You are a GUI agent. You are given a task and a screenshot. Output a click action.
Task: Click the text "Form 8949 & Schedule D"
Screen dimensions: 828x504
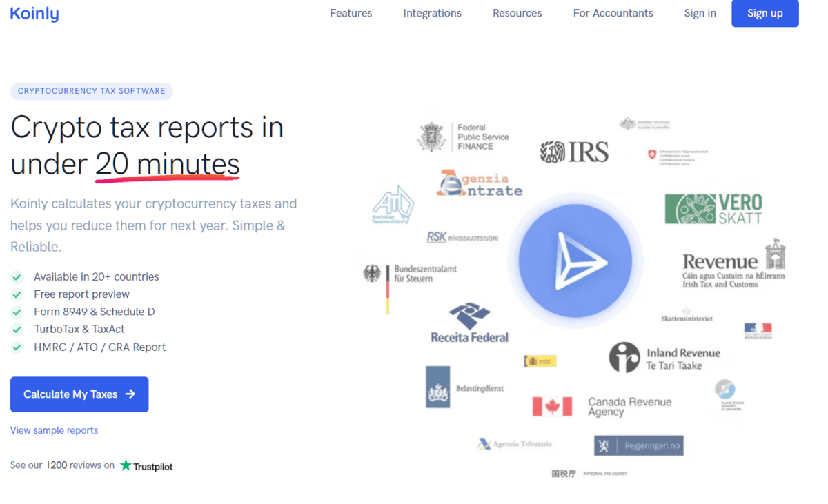[x=95, y=312]
